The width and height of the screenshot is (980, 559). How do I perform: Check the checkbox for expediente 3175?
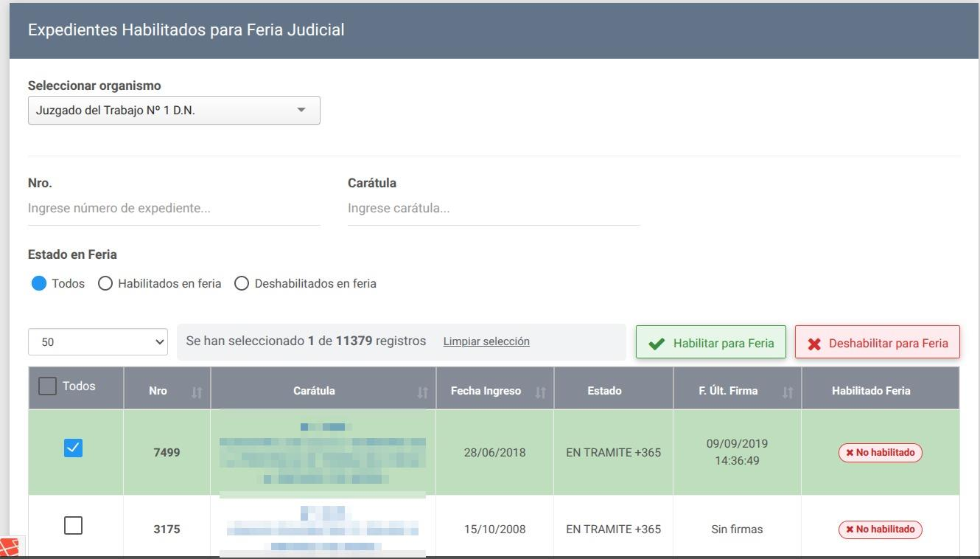tap(73, 526)
